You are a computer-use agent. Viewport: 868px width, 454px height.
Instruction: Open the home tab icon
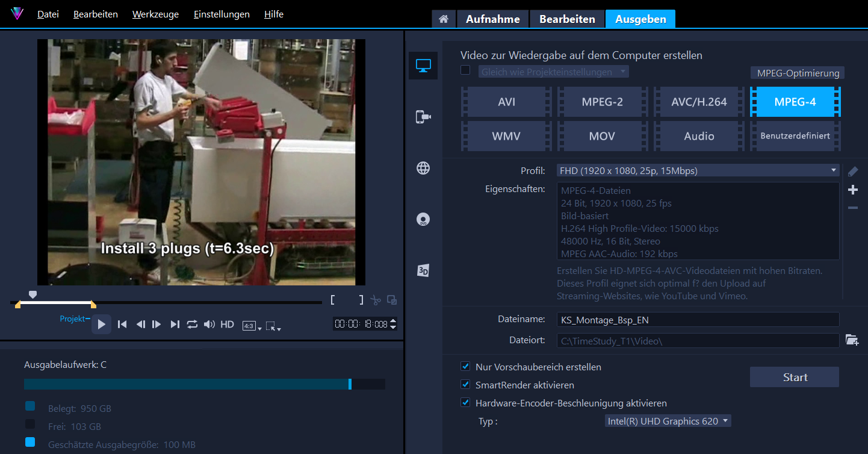(444, 19)
